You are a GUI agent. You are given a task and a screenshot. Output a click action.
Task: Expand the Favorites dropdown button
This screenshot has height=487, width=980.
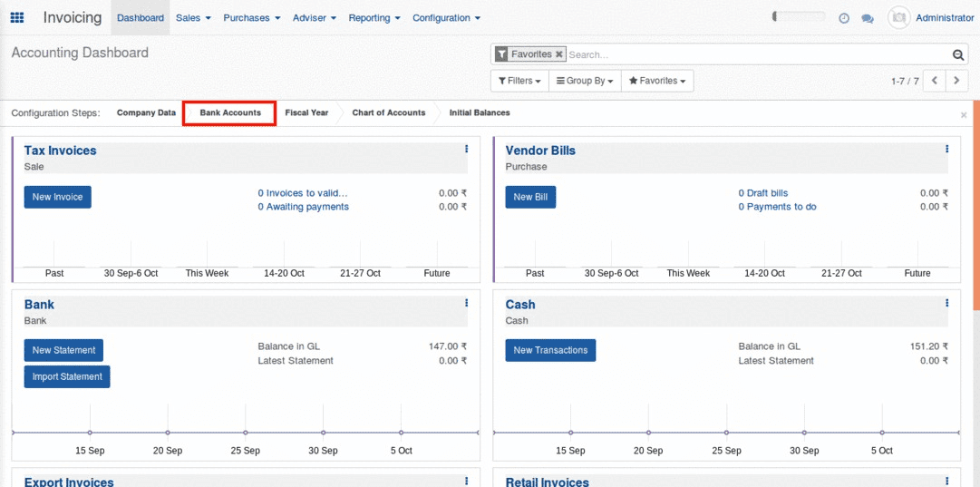[x=657, y=81]
